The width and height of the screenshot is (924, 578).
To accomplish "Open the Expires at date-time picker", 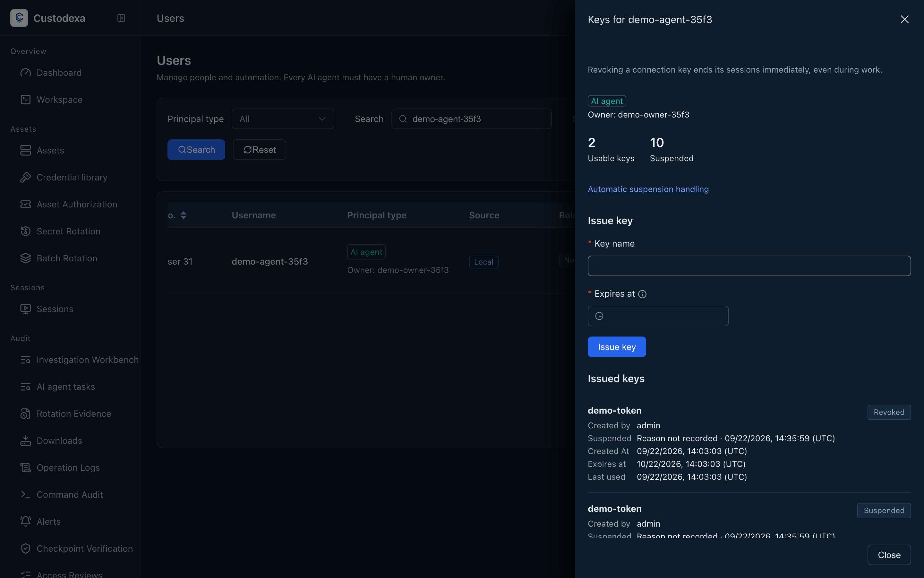I will pos(658,316).
